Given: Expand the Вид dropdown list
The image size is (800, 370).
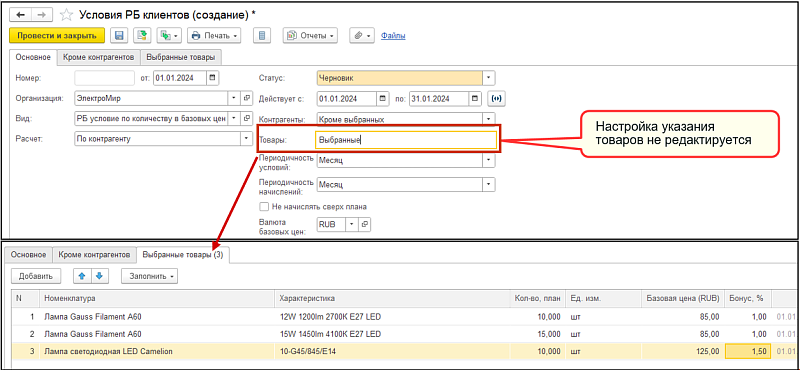Looking at the screenshot, I should pyautogui.click(x=234, y=118).
